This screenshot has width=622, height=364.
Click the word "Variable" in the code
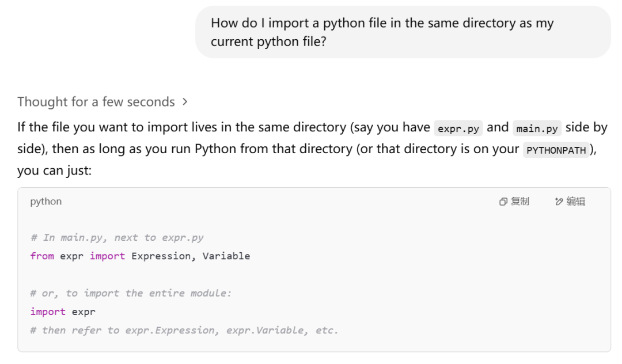[x=226, y=256]
